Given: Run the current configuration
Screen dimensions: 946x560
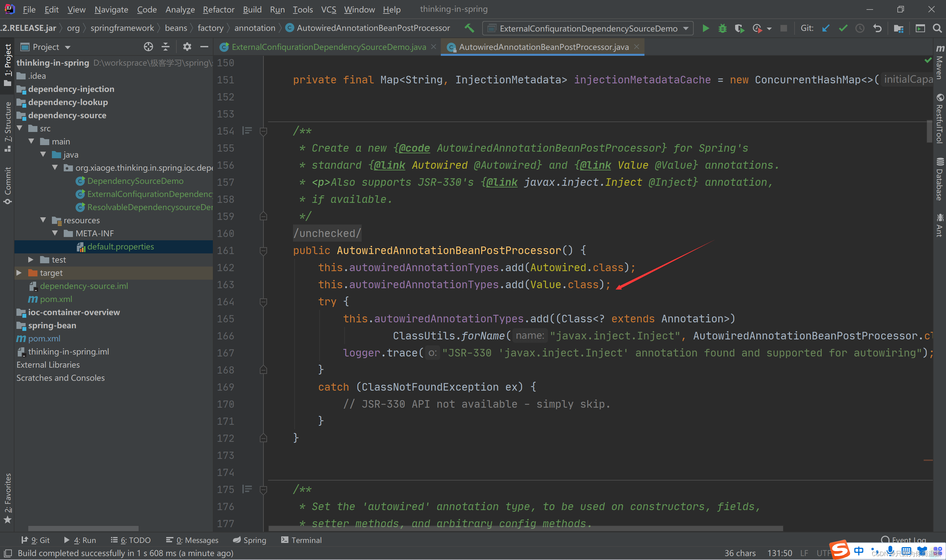Looking at the screenshot, I should 705,28.
